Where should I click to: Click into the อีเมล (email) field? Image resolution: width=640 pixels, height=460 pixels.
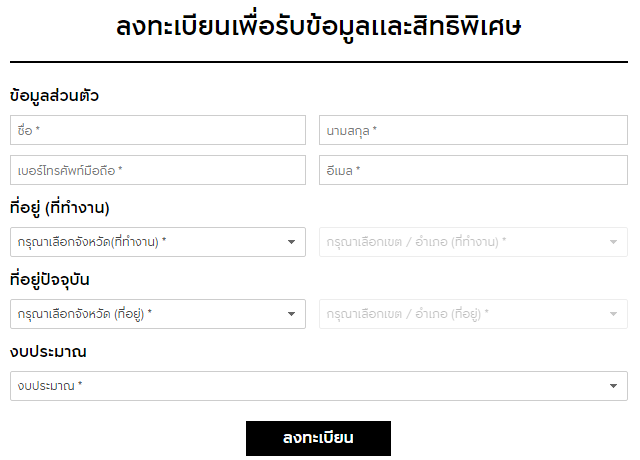point(473,170)
